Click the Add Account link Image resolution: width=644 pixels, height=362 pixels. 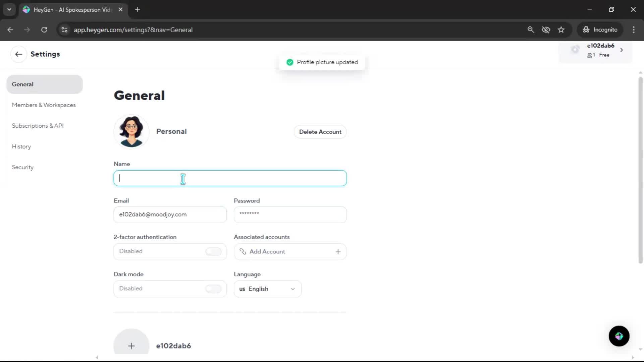click(267, 252)
